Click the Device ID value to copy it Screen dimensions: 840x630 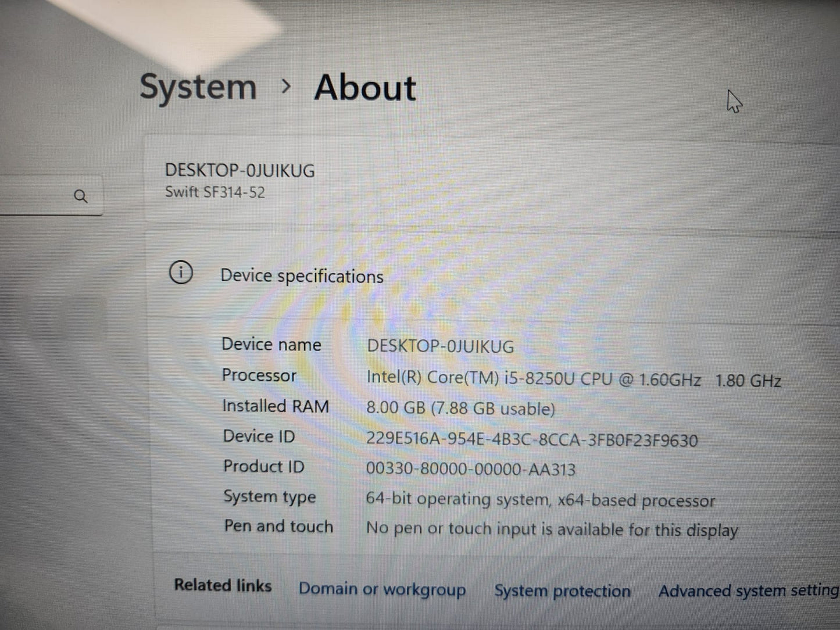pos(532,440)
